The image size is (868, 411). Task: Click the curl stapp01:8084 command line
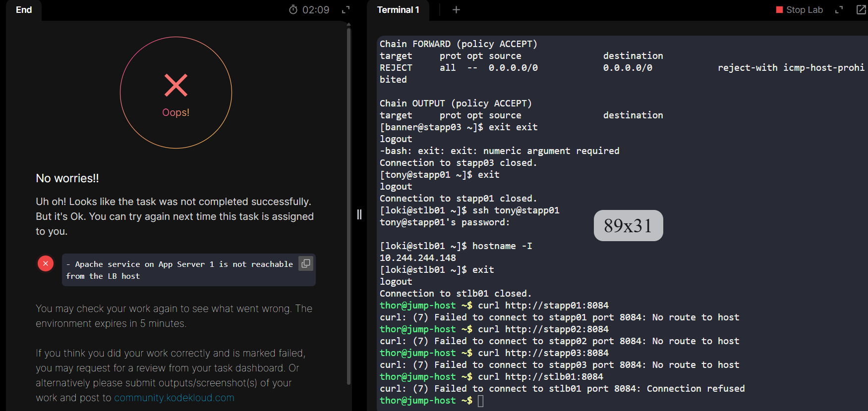tap(543, 306)
